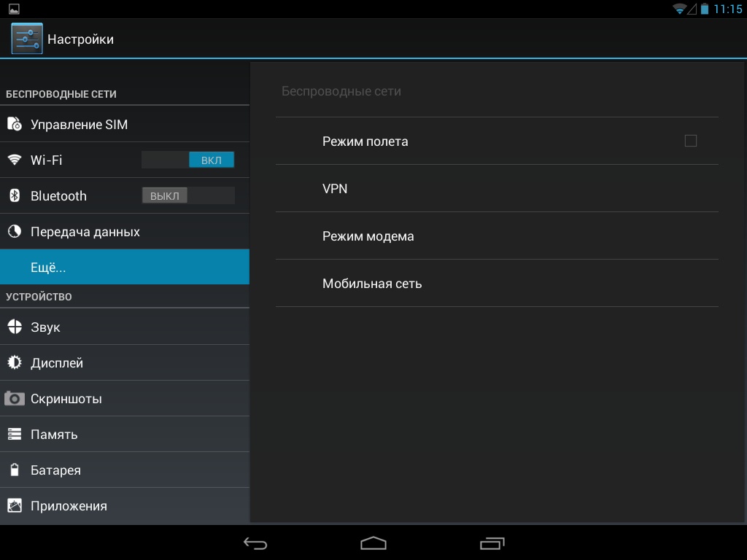Open Режим модема tethering settings
The width and height of the screenshot is (747, 560).
496,236
